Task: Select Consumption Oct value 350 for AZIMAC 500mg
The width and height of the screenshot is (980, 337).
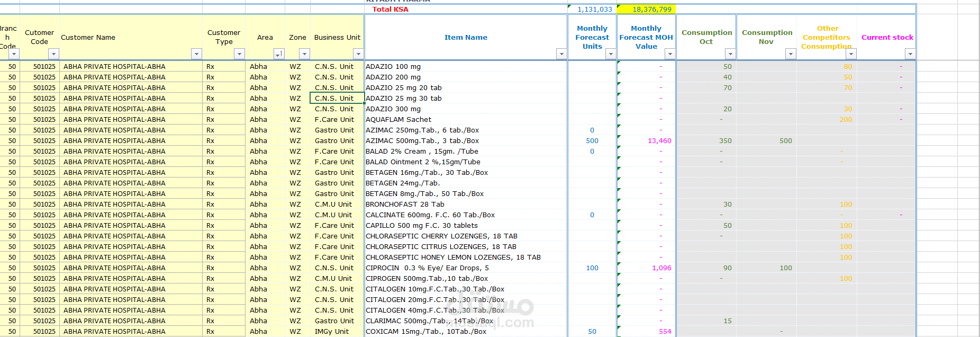Action: 706,141
